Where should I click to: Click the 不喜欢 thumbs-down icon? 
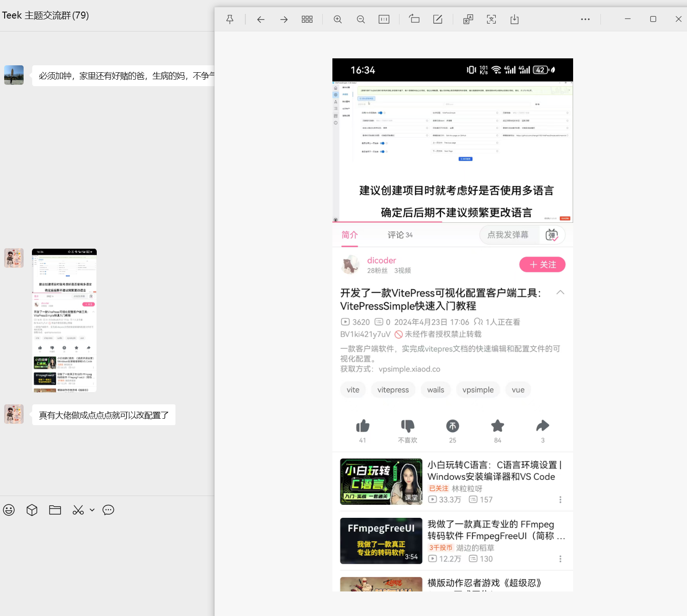[407, 426]
